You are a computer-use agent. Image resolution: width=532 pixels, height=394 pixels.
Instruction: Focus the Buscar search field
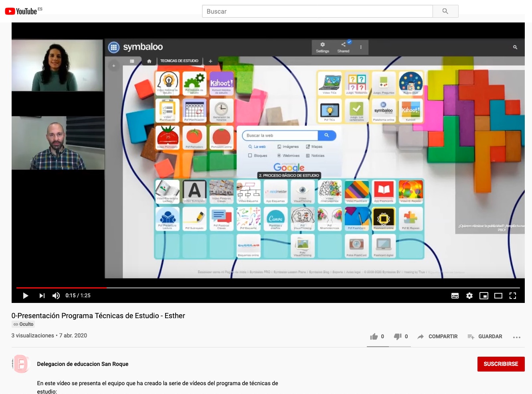click(317, 11)
